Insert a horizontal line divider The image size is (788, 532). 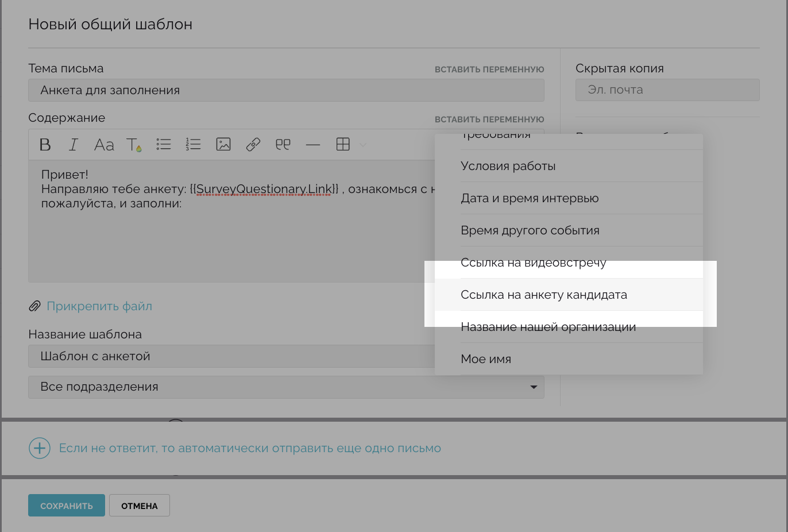click(313, 145)
